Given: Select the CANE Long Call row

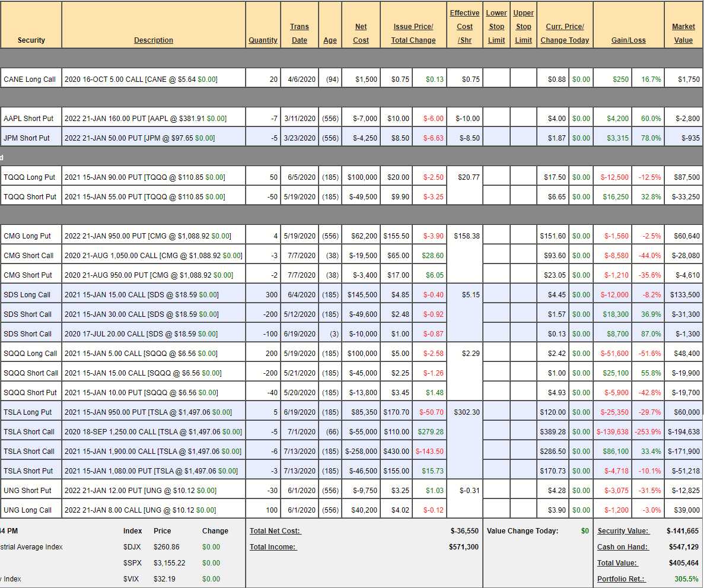Looking at the screenshot, I should [30, 80].
